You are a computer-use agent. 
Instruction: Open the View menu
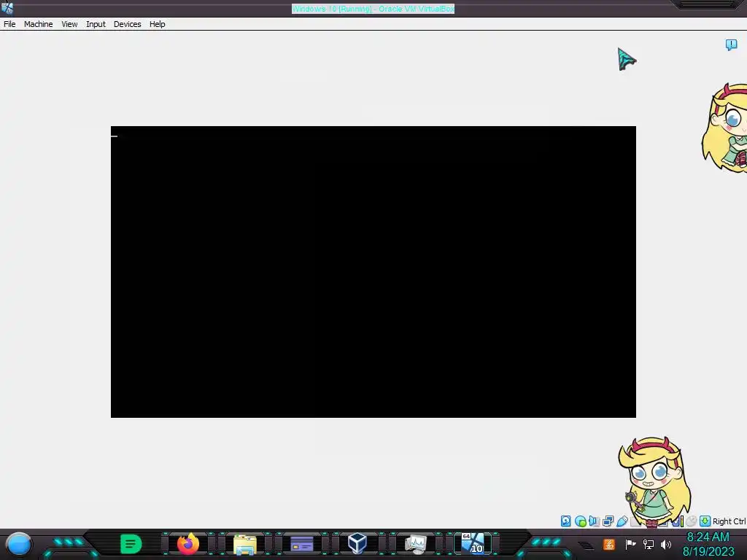[x=69, y=24]
